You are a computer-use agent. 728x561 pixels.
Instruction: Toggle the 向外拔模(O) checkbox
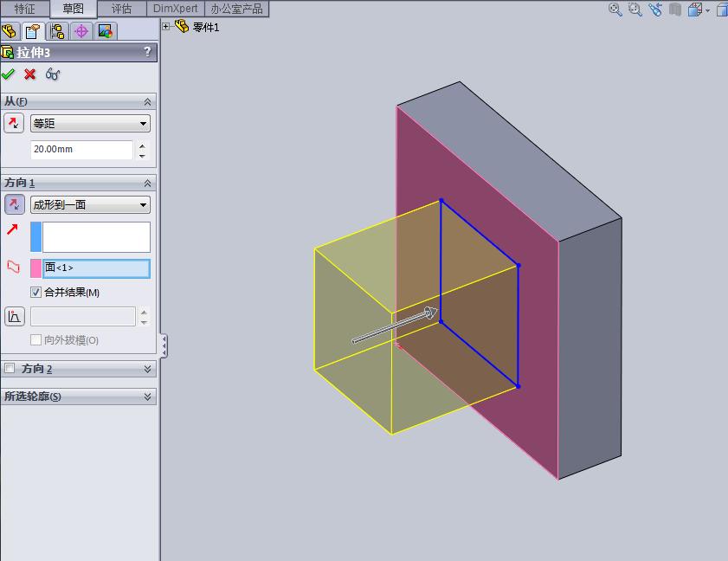pyautogui.click(x=35, y=340)
